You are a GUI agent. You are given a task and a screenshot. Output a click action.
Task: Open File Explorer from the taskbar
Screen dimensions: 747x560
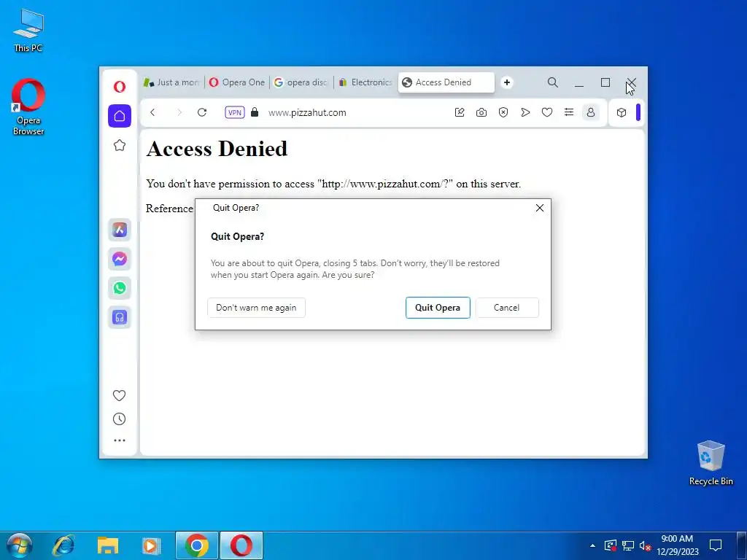[108, 545]
